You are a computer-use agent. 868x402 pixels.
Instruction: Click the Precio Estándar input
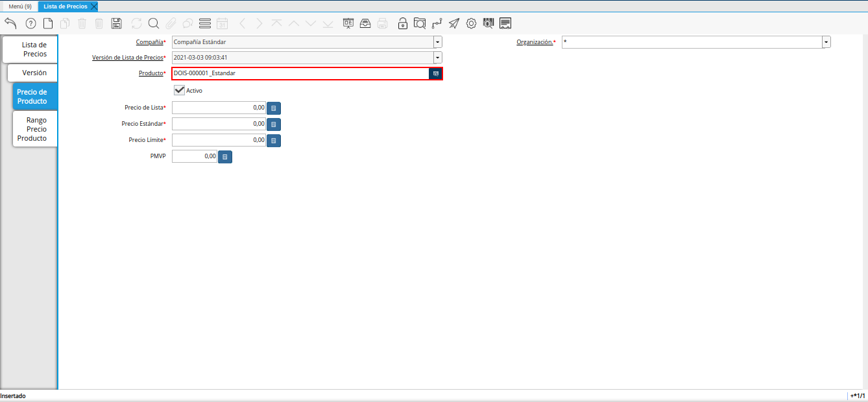219,124
